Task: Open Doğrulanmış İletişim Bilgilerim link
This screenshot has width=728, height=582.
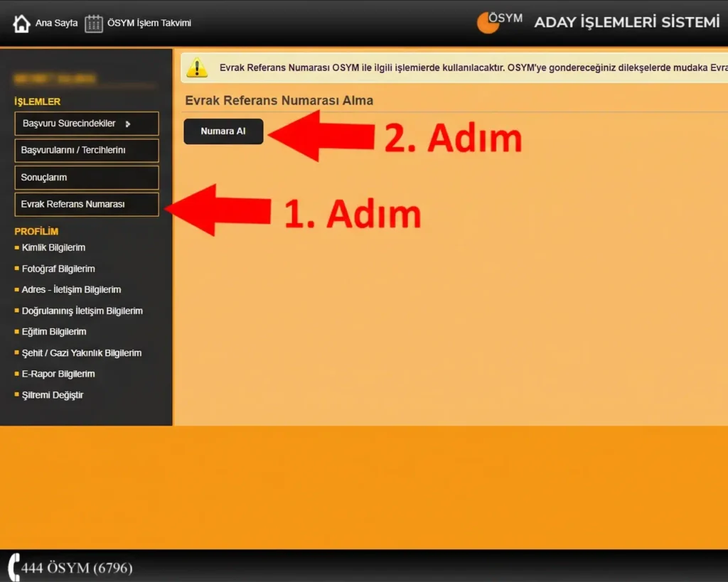Action: (x=82, y=311)
